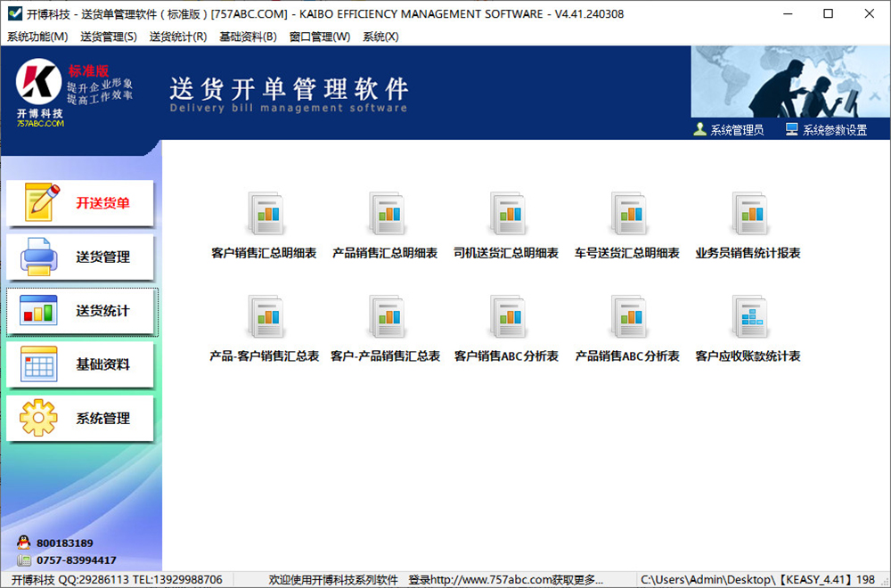Click the 车号送货汇总明细表 label
The image size is (891, 588).
[626, 253]
